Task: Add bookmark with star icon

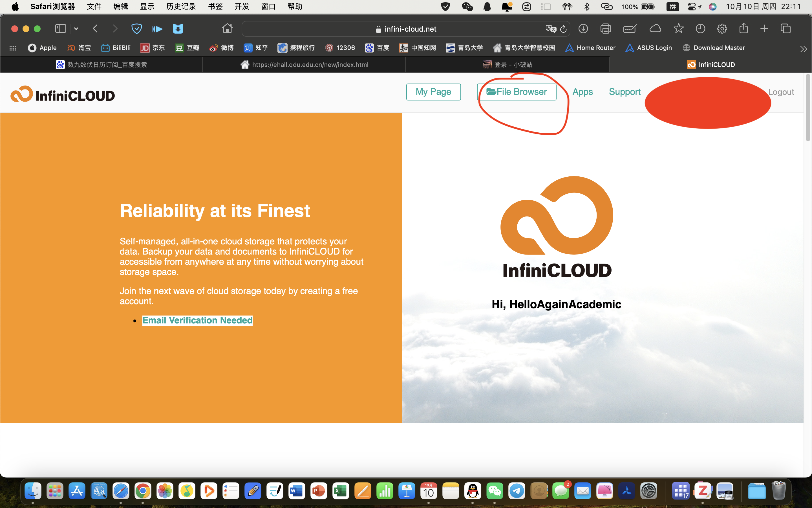Action: (x=678, y=29)
